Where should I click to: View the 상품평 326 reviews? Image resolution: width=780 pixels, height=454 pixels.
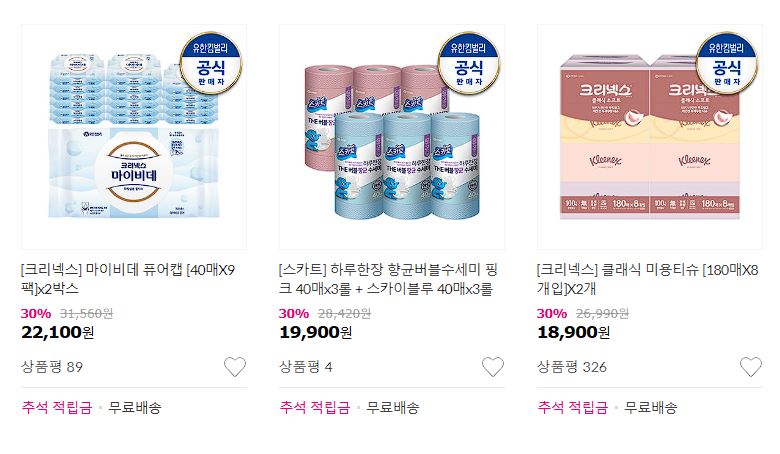click(x=572, y=367)
